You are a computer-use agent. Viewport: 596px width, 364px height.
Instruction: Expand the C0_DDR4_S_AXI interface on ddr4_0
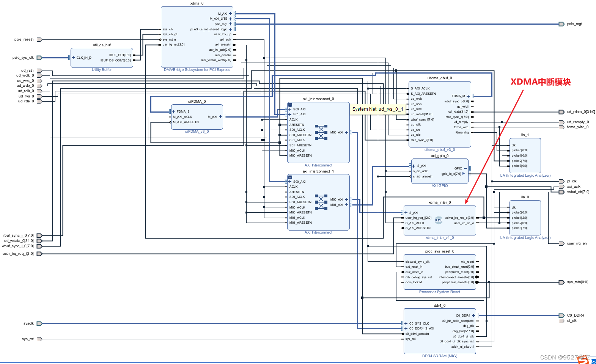click(406, 328)
